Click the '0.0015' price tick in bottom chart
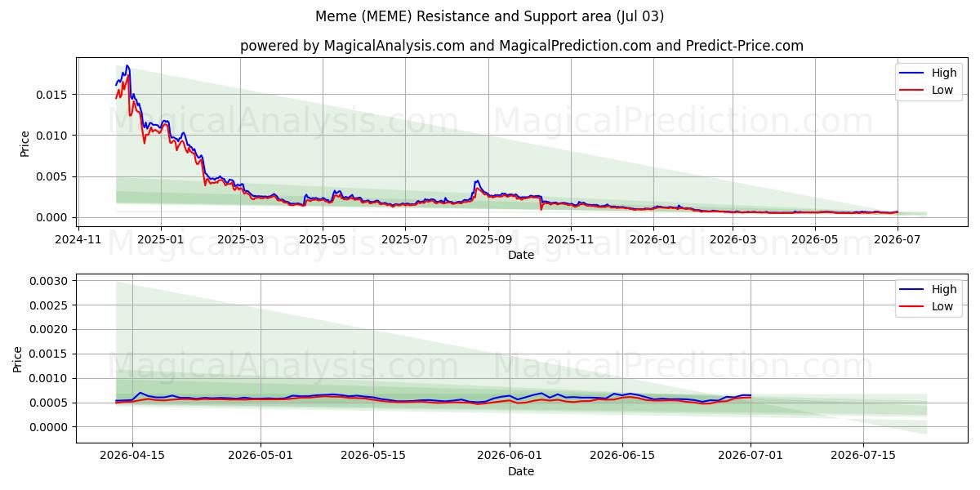Screen dimensions: 980x490 click(x=50, y=354)
